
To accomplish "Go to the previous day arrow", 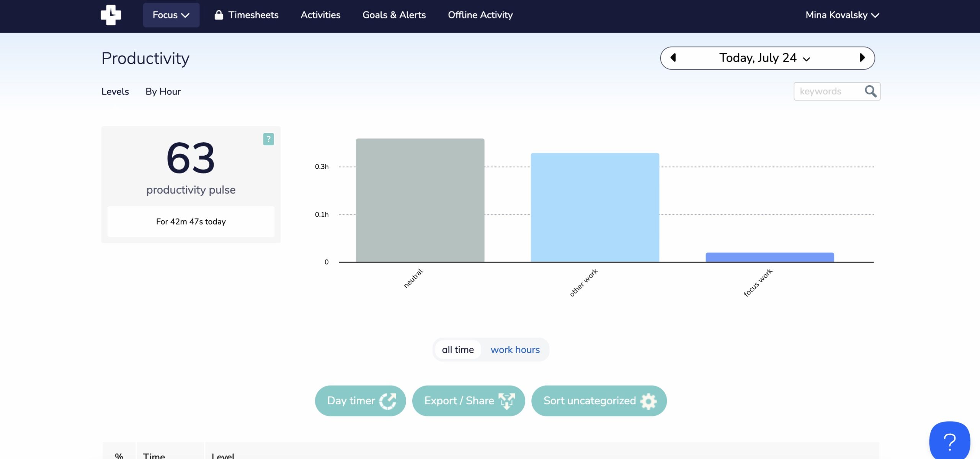I will tap(673, 58).
